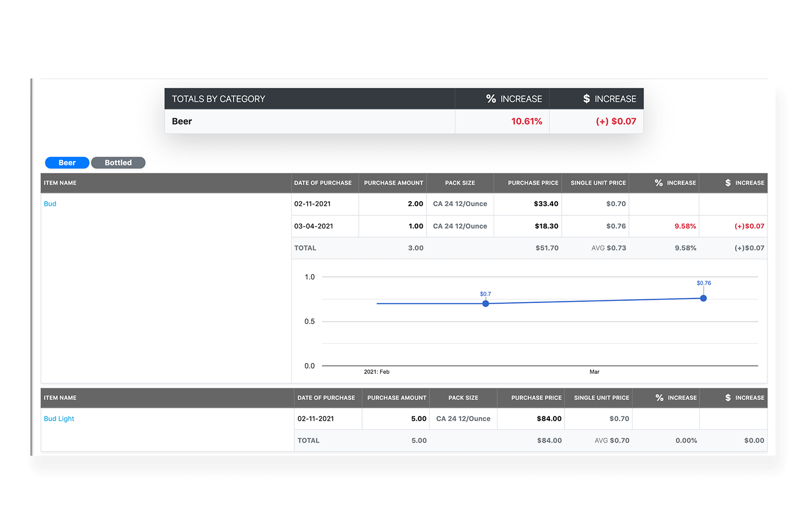Screen dimensions: 805x532
Task: Click CA 24 12/Ounce in Bud Light row
Action: click(x=463, y=419)
